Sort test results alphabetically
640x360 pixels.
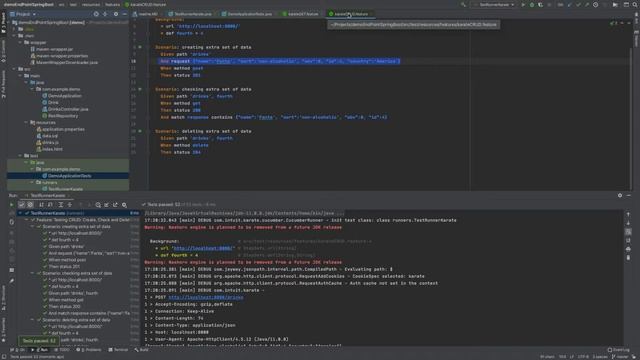pos(41,205)
